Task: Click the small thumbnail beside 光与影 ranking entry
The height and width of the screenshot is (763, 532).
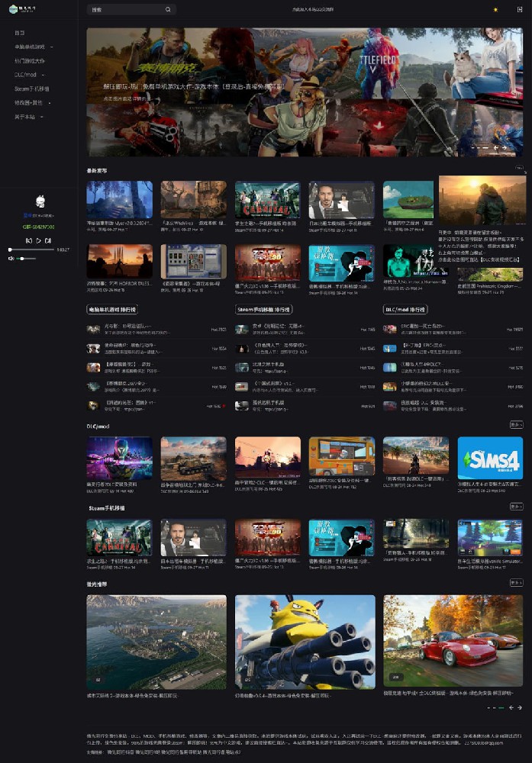Action: click(x=93, y=330)
